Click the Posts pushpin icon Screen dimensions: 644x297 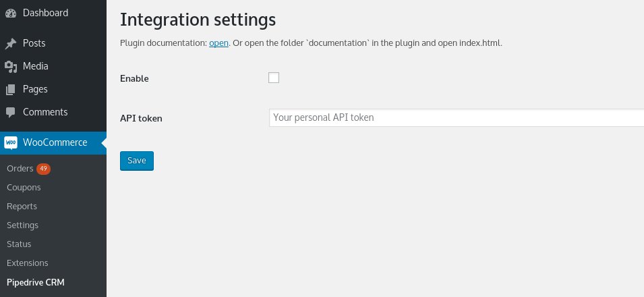(11, 43)
